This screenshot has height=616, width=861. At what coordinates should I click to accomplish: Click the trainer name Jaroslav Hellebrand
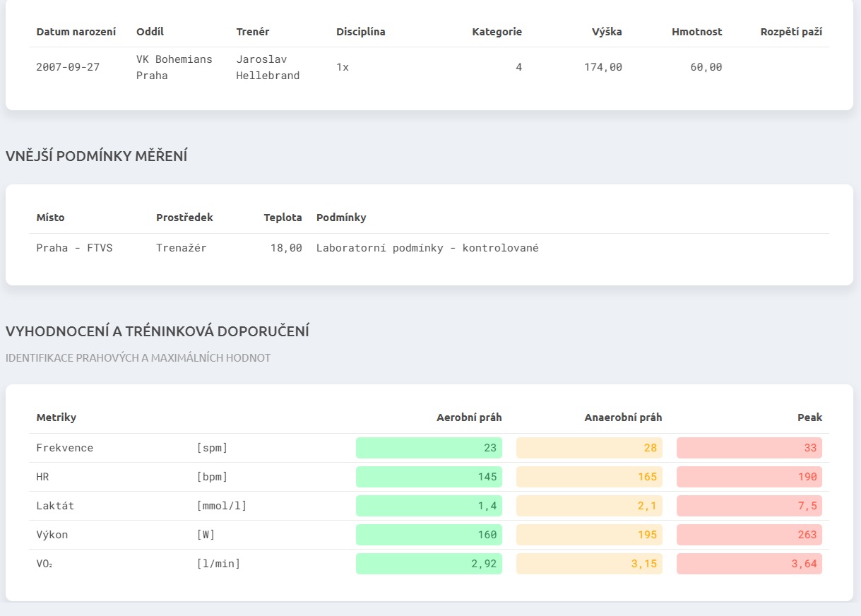268,68
